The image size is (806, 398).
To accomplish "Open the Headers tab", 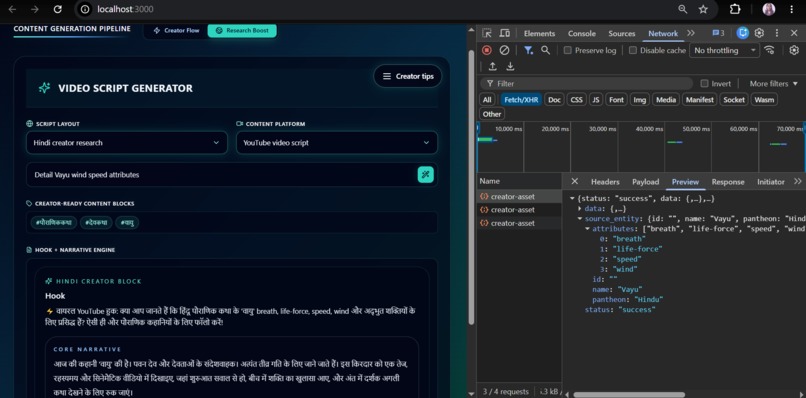I will [605, 182].
